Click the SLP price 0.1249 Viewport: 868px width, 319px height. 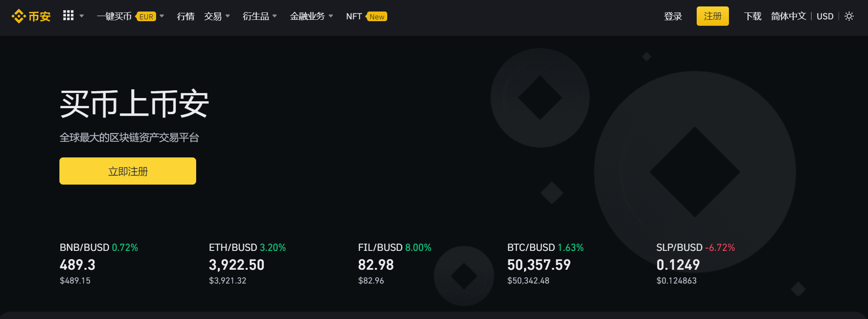pyautogui.click(x=678, y=265)
